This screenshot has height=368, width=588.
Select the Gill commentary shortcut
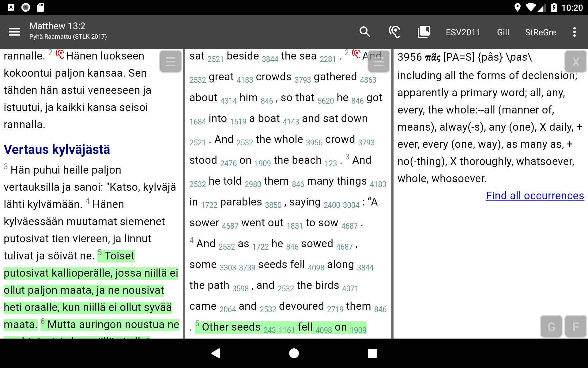503,32
